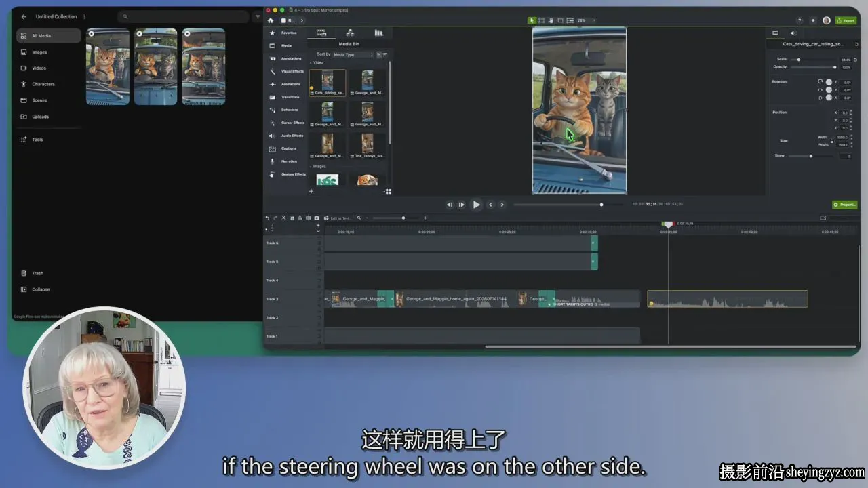Cut the selection with the scissors icon

coord(283,218)
